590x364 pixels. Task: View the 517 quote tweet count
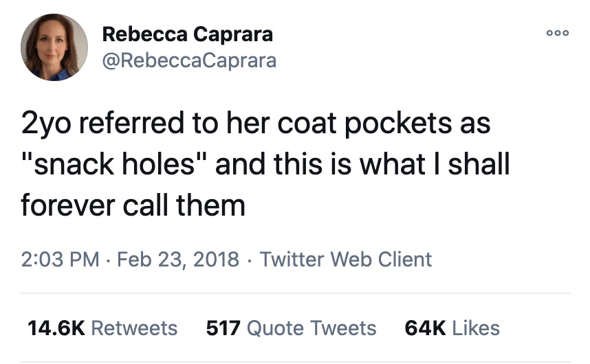pyautogui.click(x=223, y=328)
